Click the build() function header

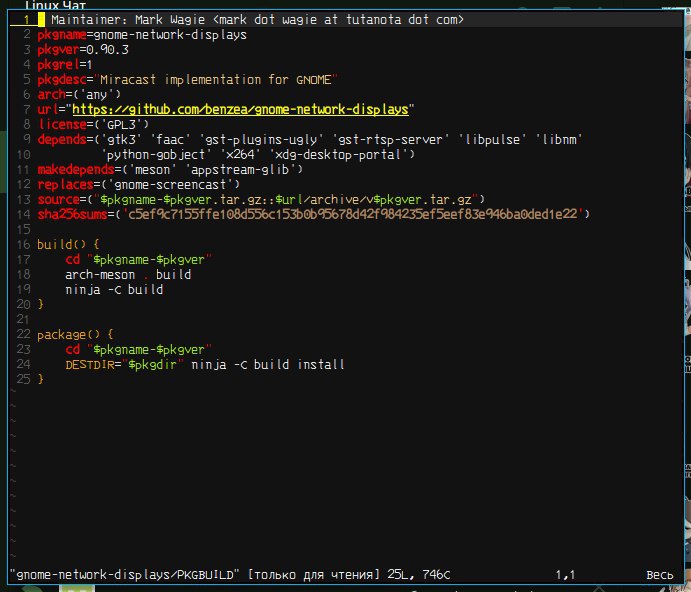68,245
